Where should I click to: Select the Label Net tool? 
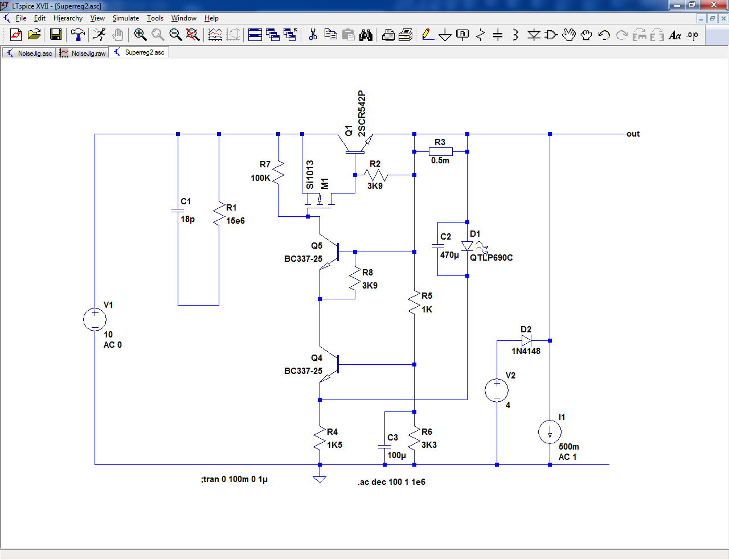tap(463, 35)
